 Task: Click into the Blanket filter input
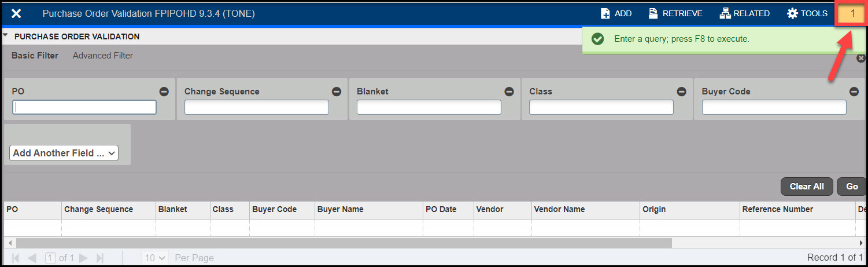coord(429,107)
